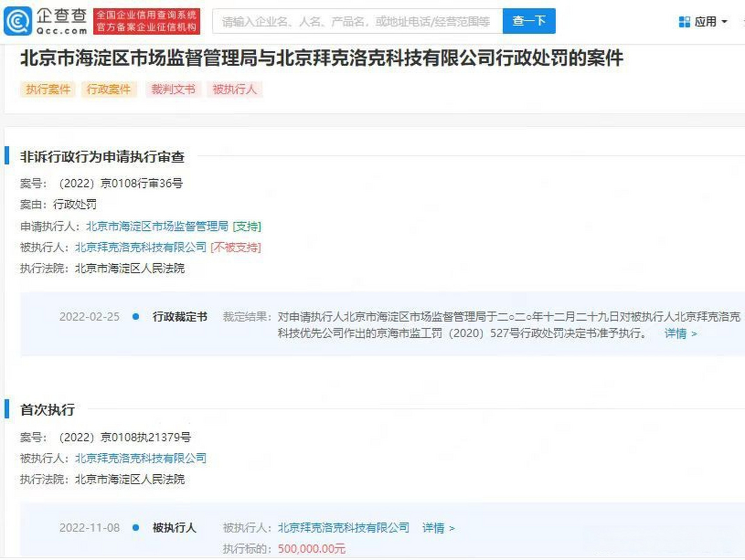Click the red 全国企业信用查询系统 badge
This screenshot has height=560, width=745.
click(147, 21)
